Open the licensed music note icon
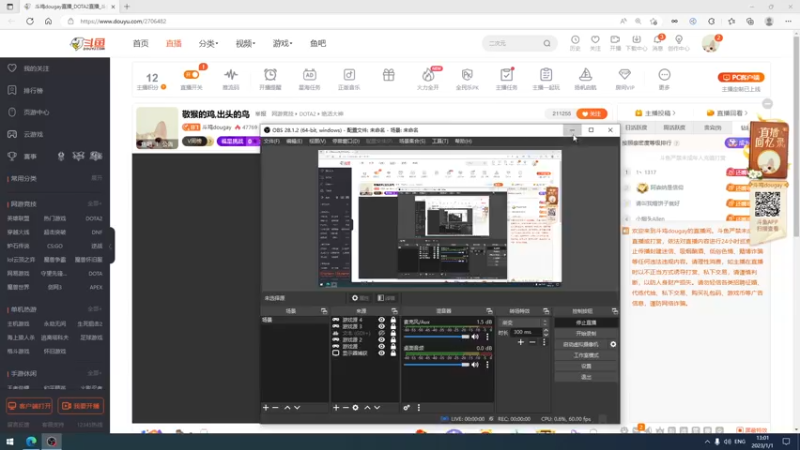This screenshot has height=450, width=800. (349, 74)
